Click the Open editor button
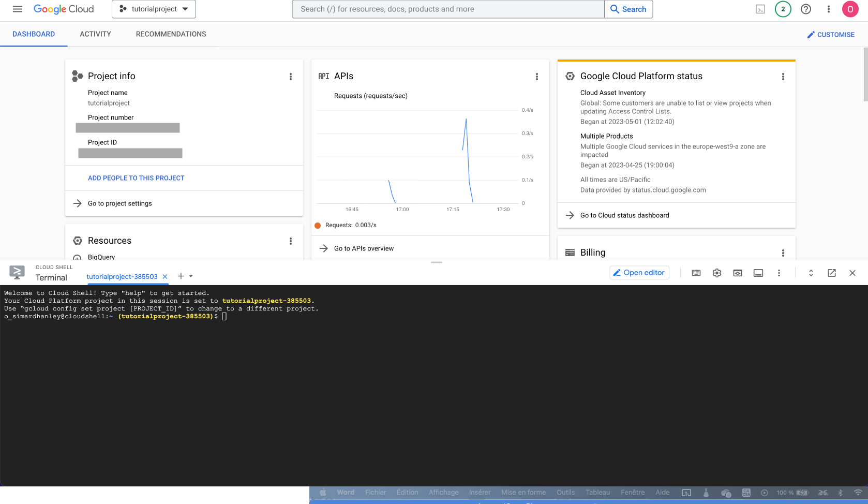This screenshot has width=868, height=504. tap(639, 273)
